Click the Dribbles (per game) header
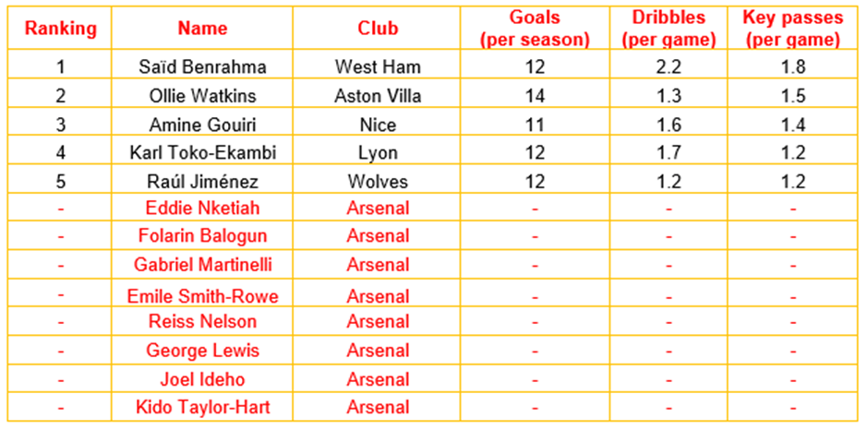The width and height of the screenshot is (868, 430). point(669,29)
